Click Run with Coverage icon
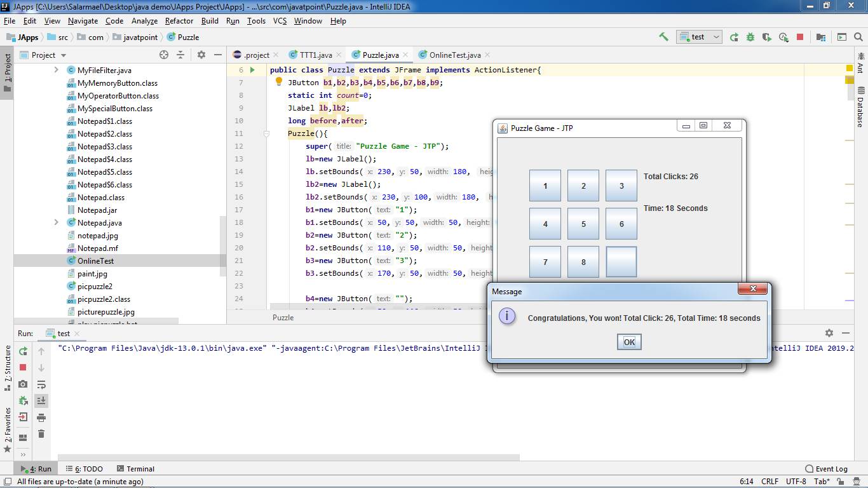The width and height of the screenshot is (868, 488). tap(767, 37)
